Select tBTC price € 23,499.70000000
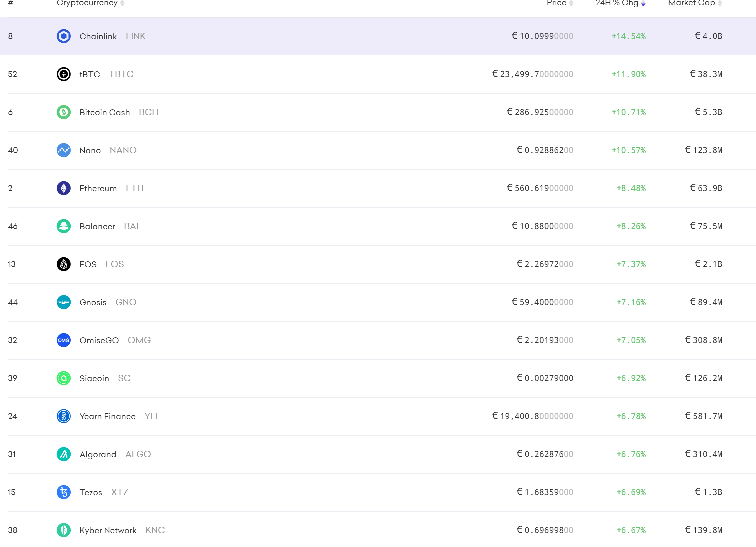Screen dimensions: 756x547 [x=533, y=74]
